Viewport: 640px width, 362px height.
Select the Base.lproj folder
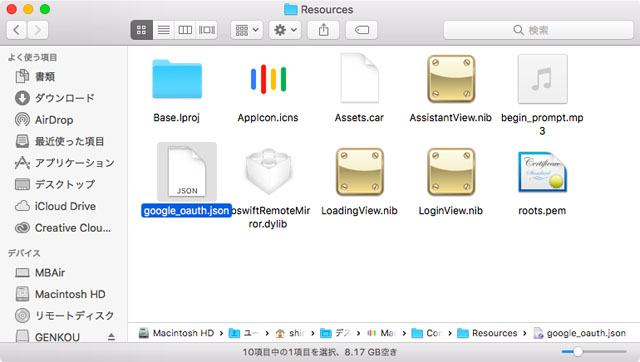click(177, 79)
